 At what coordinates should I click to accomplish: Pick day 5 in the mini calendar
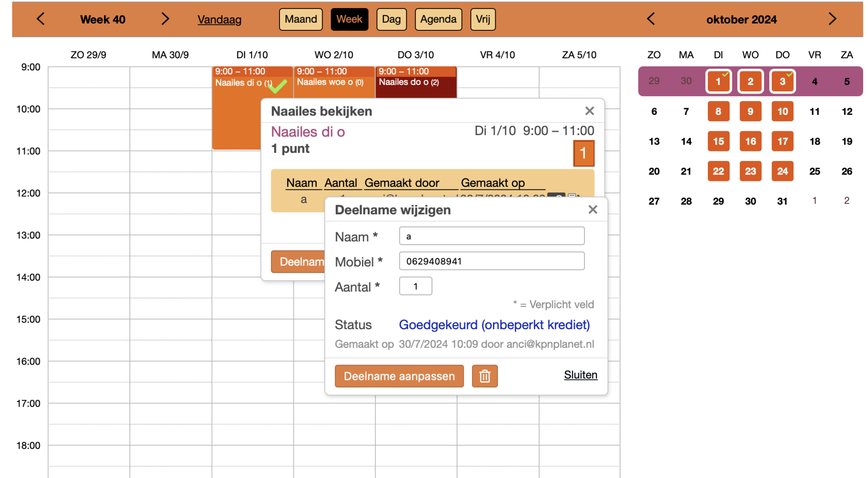point(847,82)
